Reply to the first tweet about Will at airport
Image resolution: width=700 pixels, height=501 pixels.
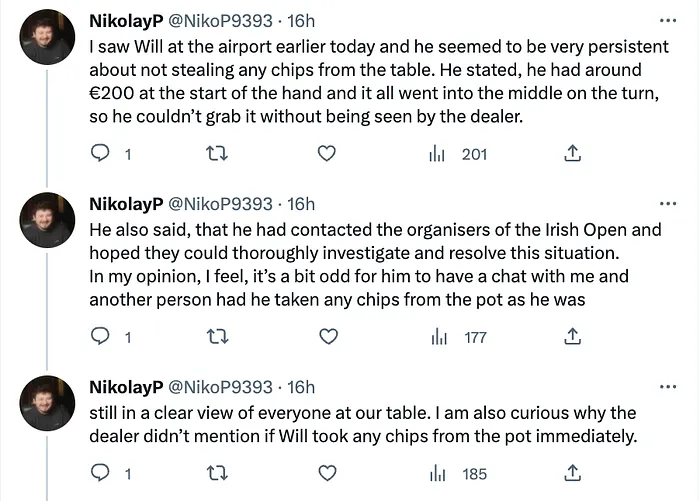[x=100, y=153]
